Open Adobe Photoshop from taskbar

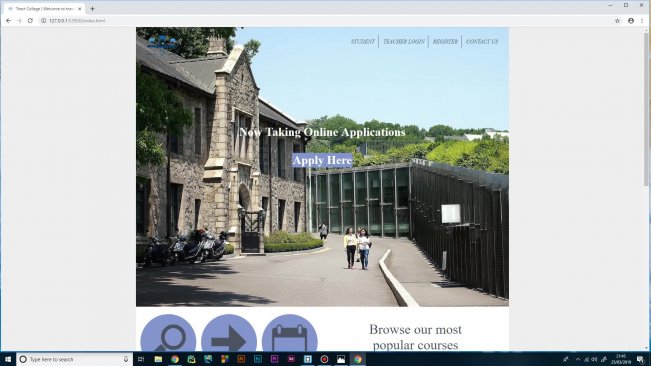pyautogui.click(x=258, y=359)
